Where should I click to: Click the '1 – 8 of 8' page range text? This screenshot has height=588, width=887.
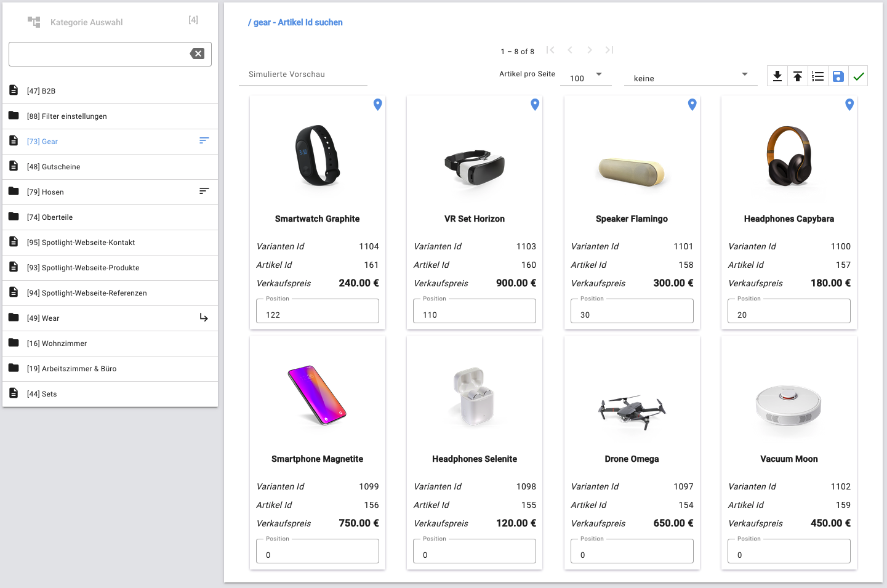click(518, 52)
